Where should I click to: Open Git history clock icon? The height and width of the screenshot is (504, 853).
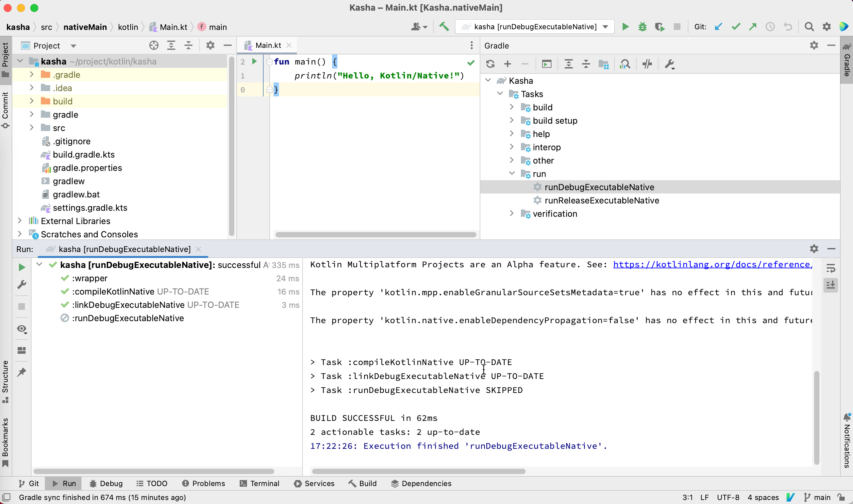pyautogui.click(x=770, y=27)
